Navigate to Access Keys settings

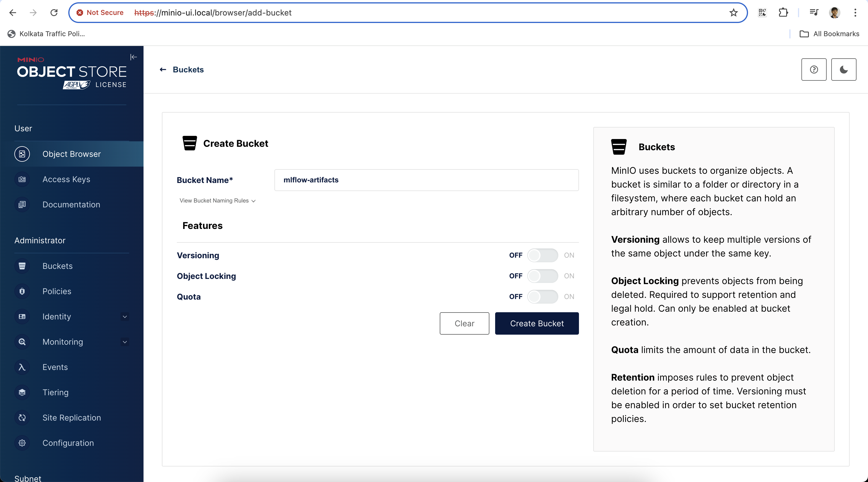click(66, 179)
